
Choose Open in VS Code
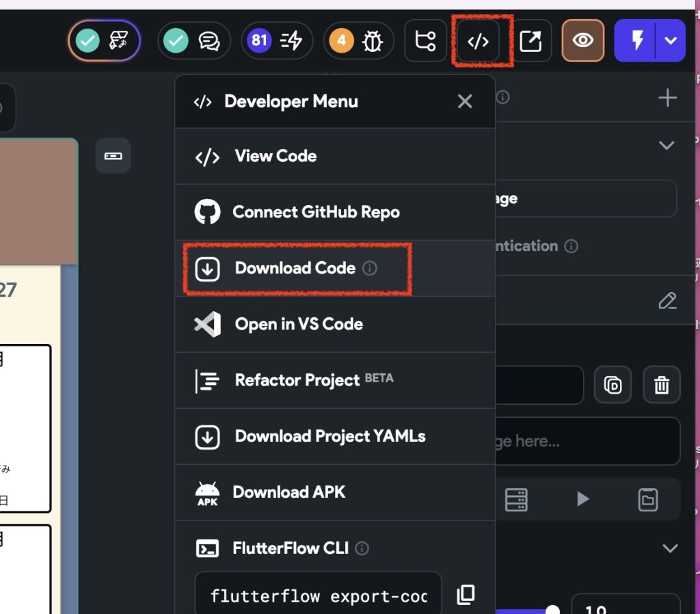tap(298, 324)
